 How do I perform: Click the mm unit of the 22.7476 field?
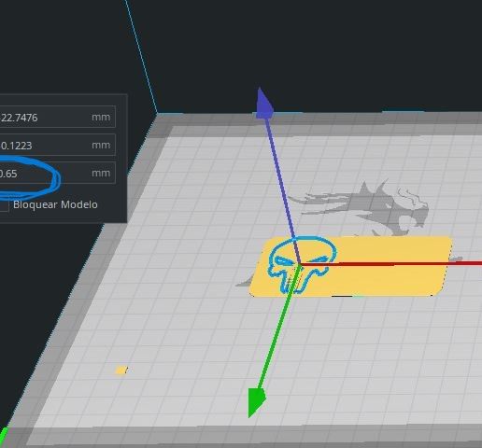pyautogui.click(x=101, y=118)
